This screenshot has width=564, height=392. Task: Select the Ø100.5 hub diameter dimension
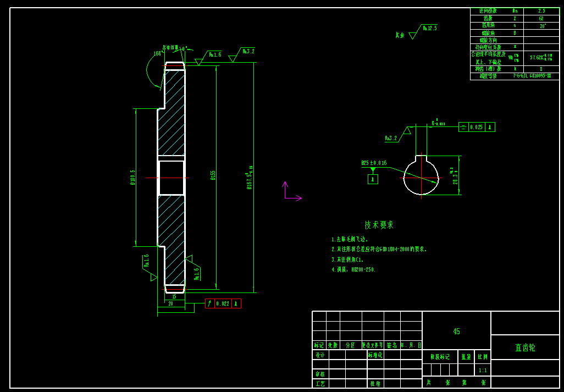(x=132, y=177)
